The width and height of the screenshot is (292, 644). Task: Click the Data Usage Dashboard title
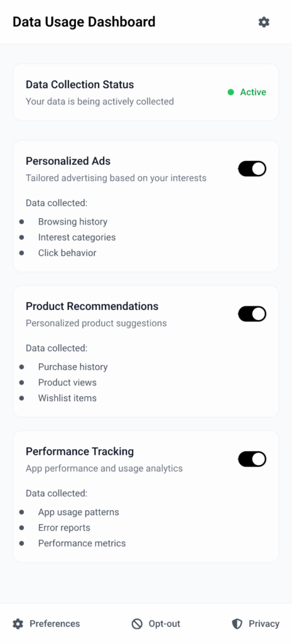84,22
